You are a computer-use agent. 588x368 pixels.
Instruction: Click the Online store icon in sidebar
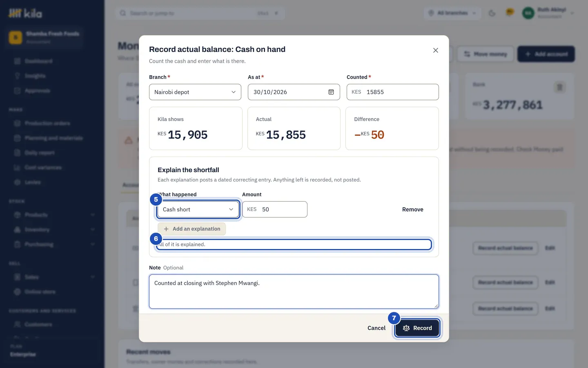click(x=17, y=292)
